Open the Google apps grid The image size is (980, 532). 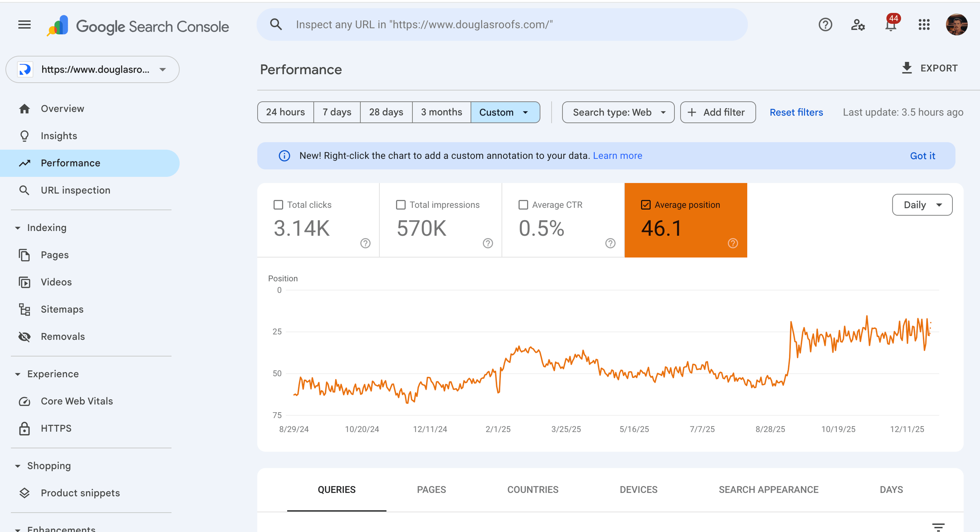[924, 25]
